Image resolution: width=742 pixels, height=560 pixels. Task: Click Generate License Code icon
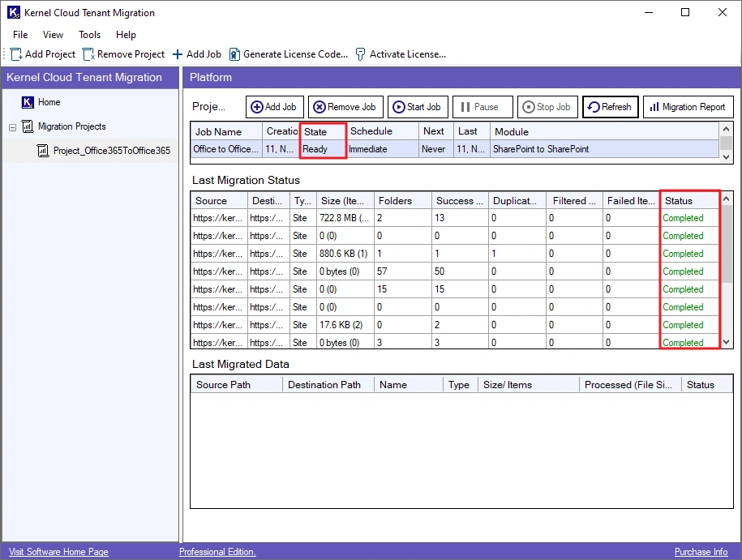pyautogui.click(x=234, y=54)
